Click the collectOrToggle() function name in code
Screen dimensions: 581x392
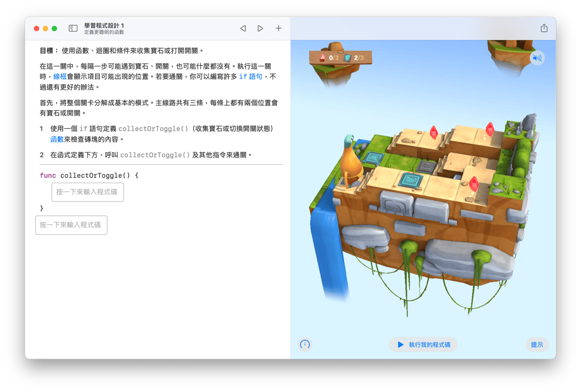coord(95,175)
